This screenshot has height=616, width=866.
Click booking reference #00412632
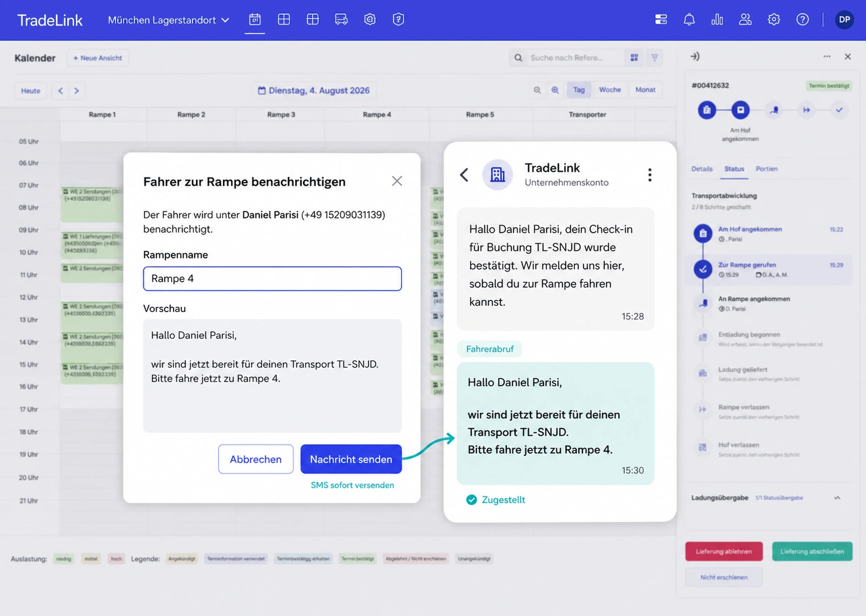(710, 86)
